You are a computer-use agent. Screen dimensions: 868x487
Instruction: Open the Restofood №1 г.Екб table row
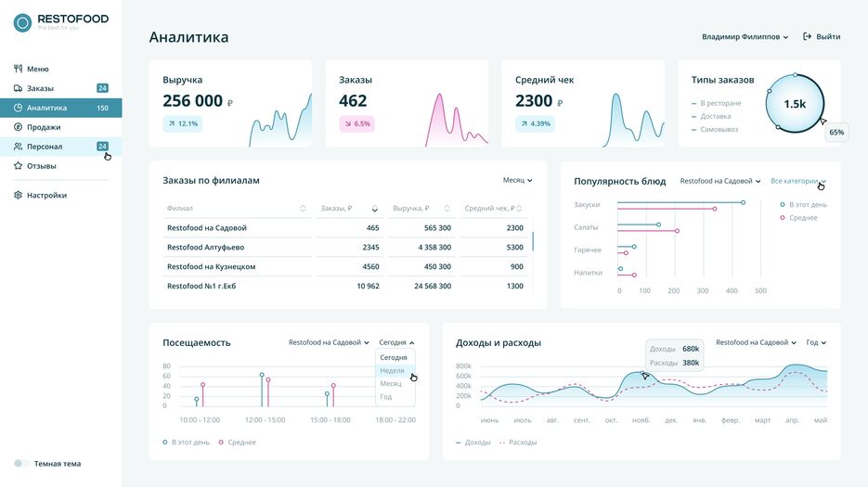click(x=345, y=286)
